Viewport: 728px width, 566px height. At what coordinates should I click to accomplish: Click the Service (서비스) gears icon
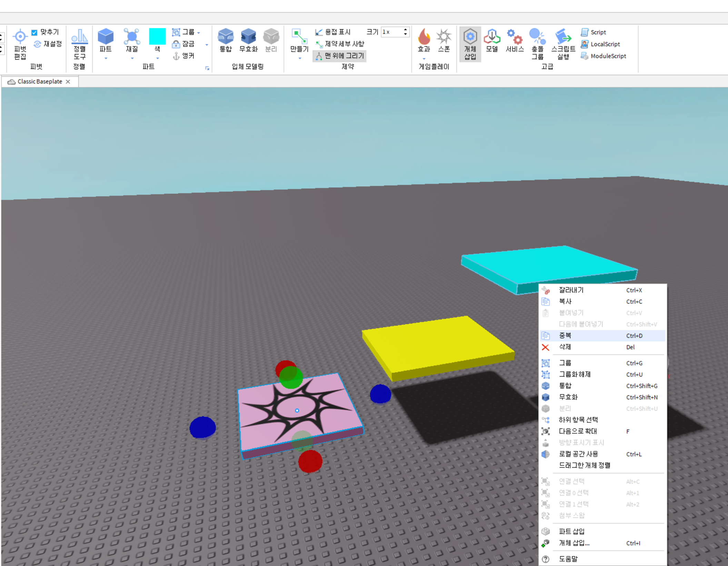[x=514, y=37]
